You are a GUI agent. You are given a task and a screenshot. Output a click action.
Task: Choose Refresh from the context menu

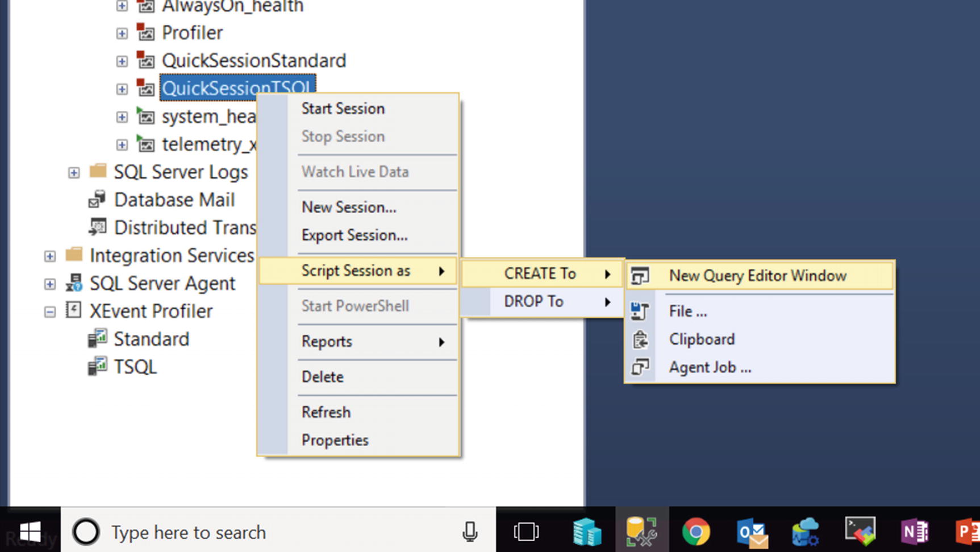pos(358,412)
